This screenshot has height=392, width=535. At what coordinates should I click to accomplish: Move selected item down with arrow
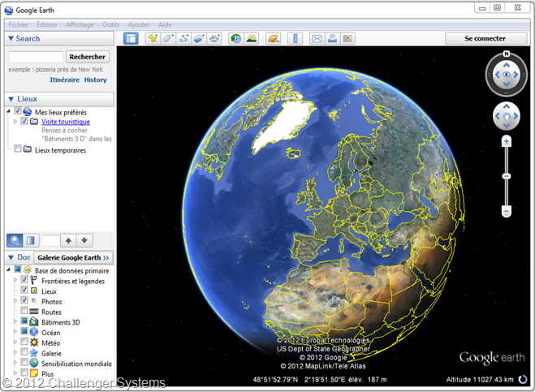click(x=84, y=240)
